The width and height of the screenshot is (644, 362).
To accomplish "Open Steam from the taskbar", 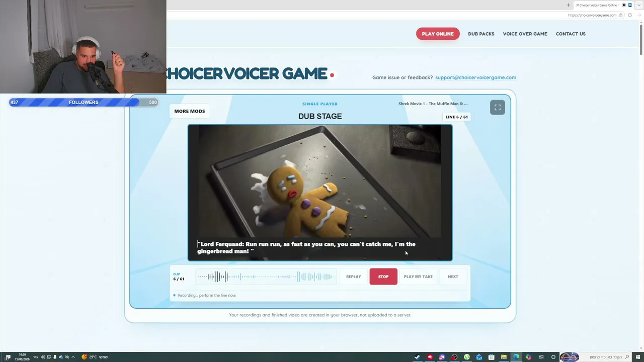I will [x=417, y=357].
